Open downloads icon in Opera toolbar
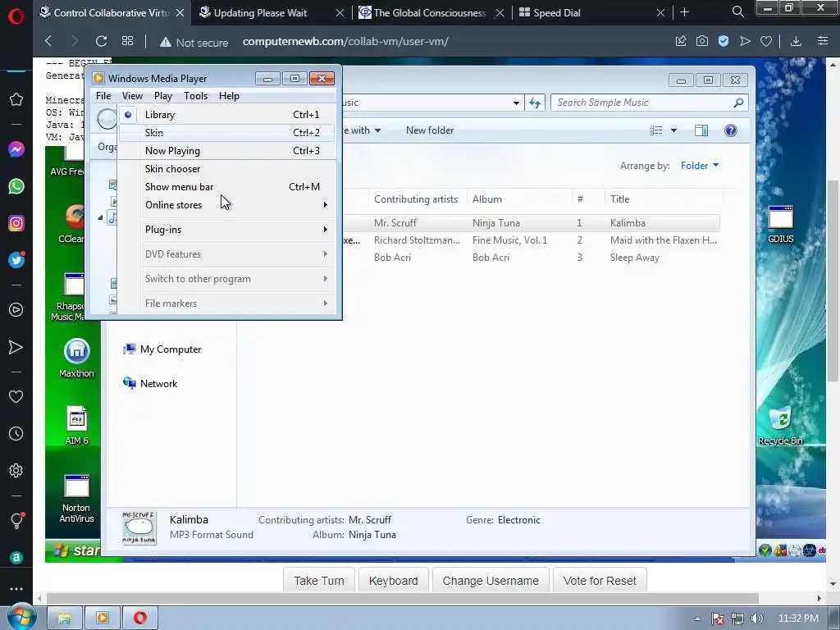The height and width of the screenshot is (630, 840). pyautogui.click(x=796, y=41)
